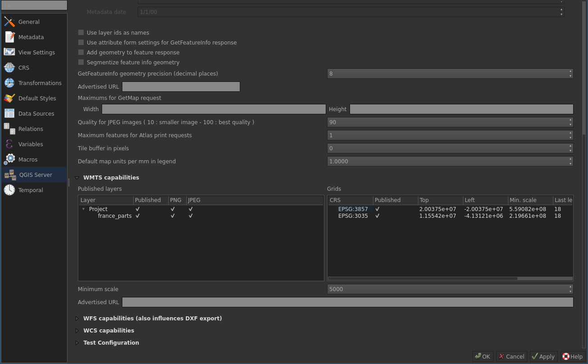Select the QGIS Server sidebar entry
Image resolution: width=588 pixels, height=364 pixels.
click(x=36, y=175)
